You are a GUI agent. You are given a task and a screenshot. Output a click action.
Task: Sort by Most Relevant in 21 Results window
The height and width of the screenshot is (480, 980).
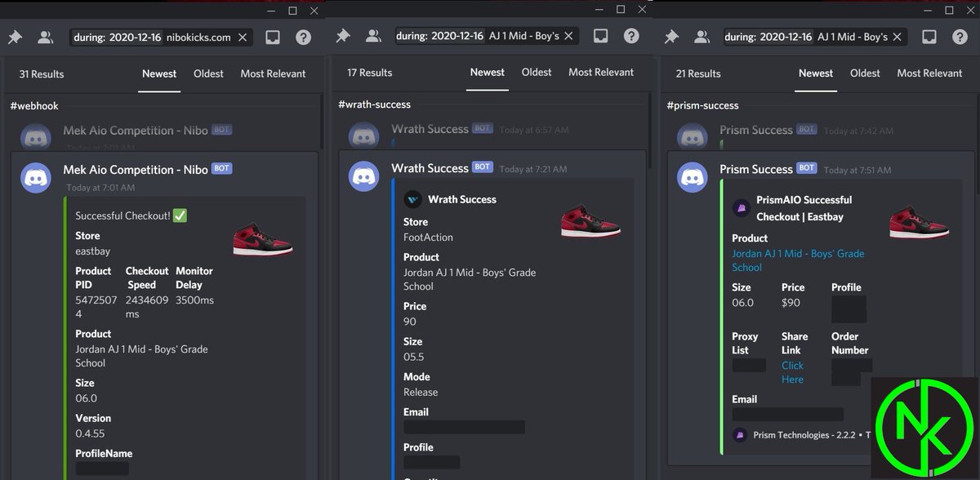pyautogui.click(x=929, y=73)
